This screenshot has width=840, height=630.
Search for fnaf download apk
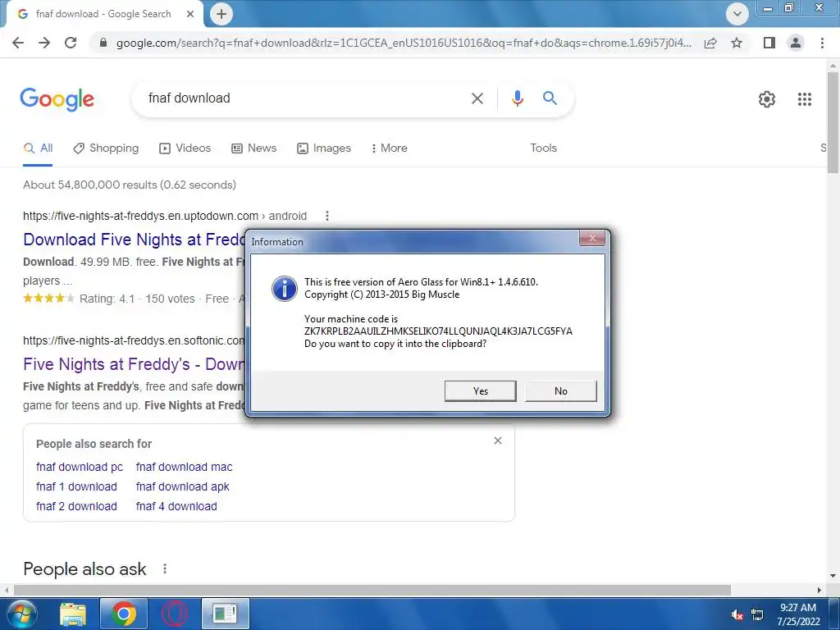pos(183,487)
